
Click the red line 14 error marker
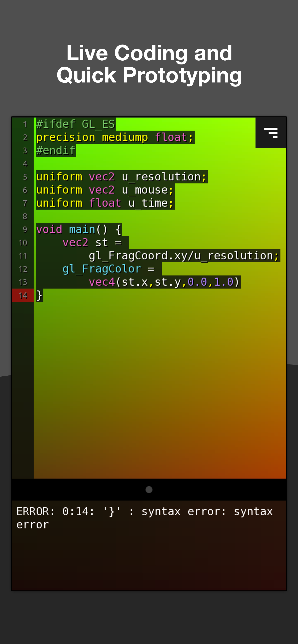[23, 295]
